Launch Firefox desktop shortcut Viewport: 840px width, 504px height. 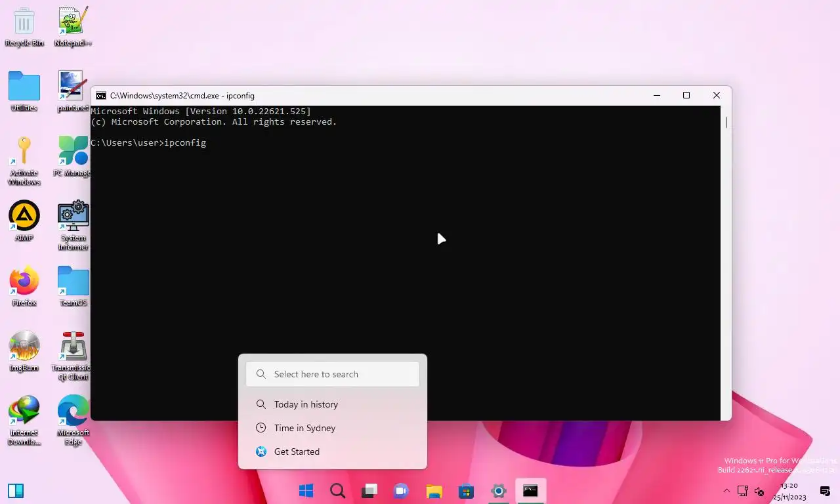[x=24, y=287]
